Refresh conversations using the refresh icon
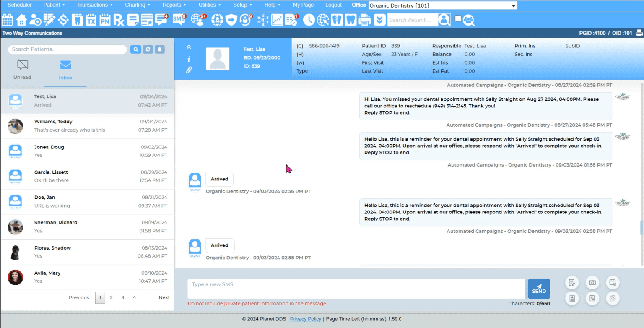Viewport: 644px width, 328px height. point(148,49)
